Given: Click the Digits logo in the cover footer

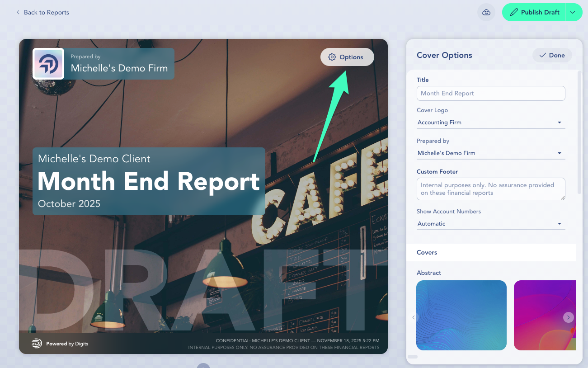Looking at the screenshot, I should coord(37,344).
